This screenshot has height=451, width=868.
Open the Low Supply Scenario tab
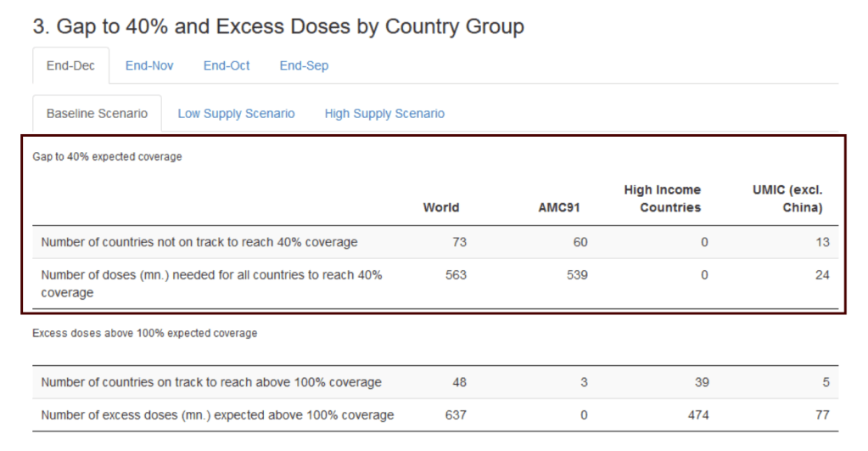click(x=236, y=113)
